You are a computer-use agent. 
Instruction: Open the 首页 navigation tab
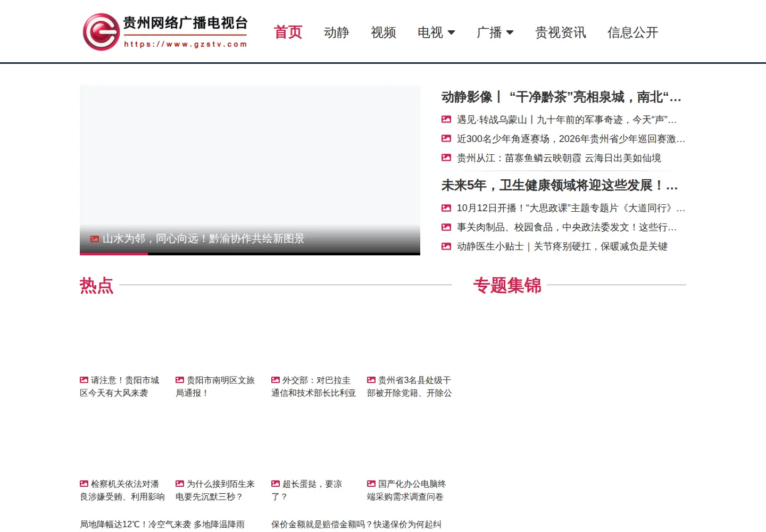288,32
